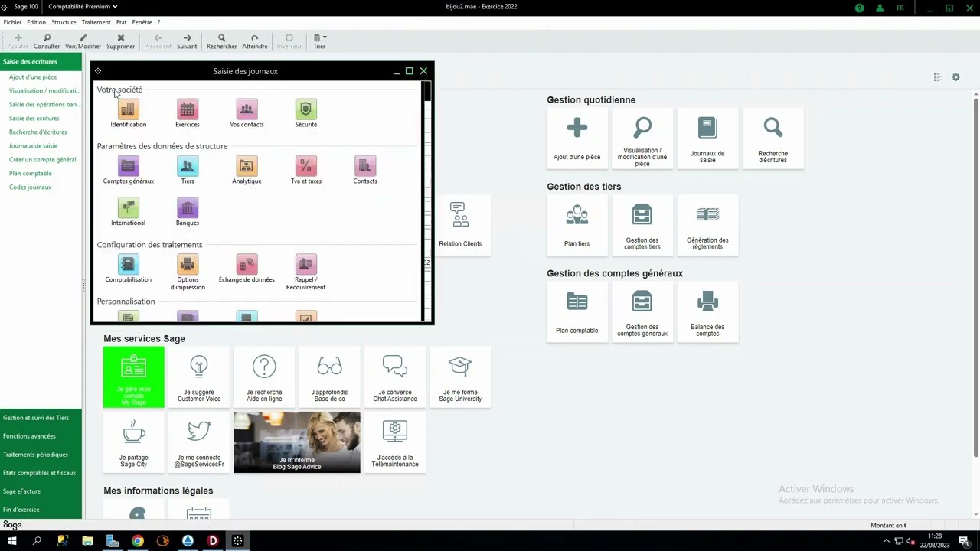Expand the Etats comptables et fiscaux section
Screen dimensions: 980x551
coord(39,473)
